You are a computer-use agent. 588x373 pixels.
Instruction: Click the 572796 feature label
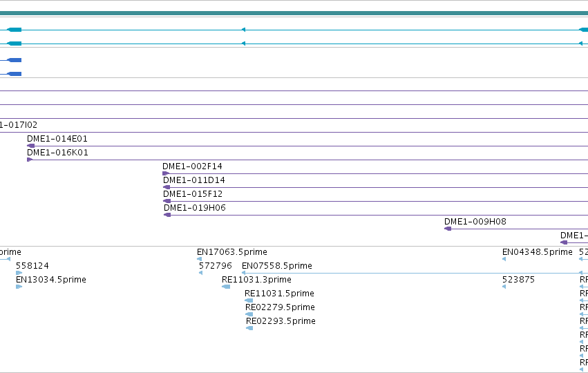point(216,266)
